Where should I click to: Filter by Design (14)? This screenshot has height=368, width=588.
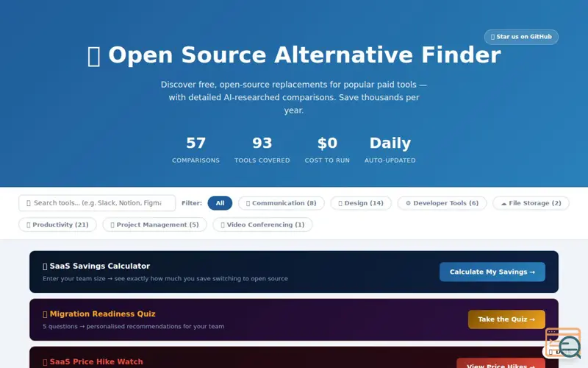[361, 203]
